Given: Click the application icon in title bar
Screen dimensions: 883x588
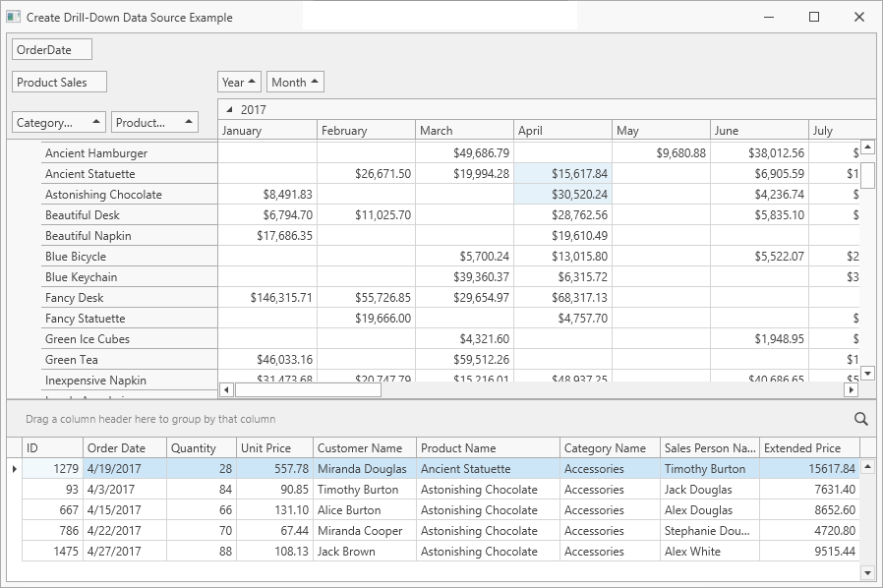Looking at the screenshot, I should [x=13, y=17].
